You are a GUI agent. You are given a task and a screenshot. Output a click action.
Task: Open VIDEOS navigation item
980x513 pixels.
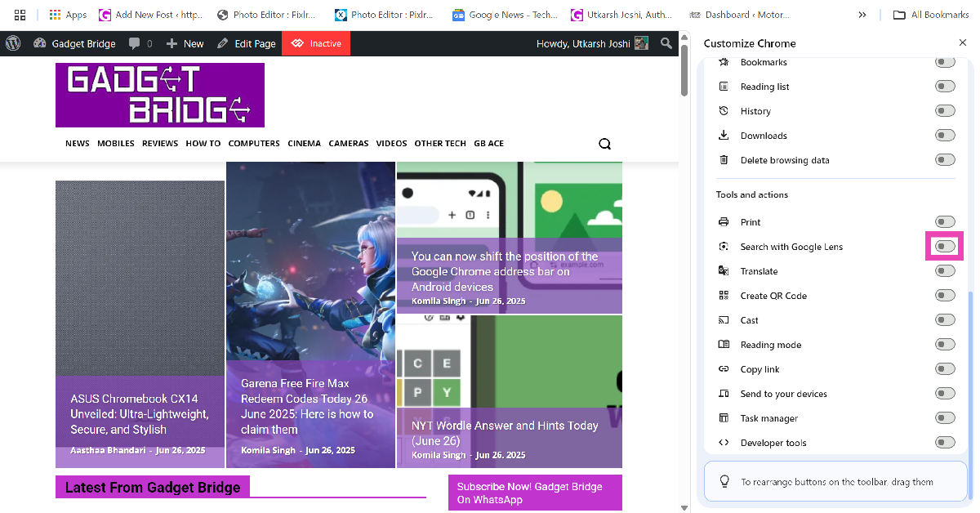[x=391, y=143]
